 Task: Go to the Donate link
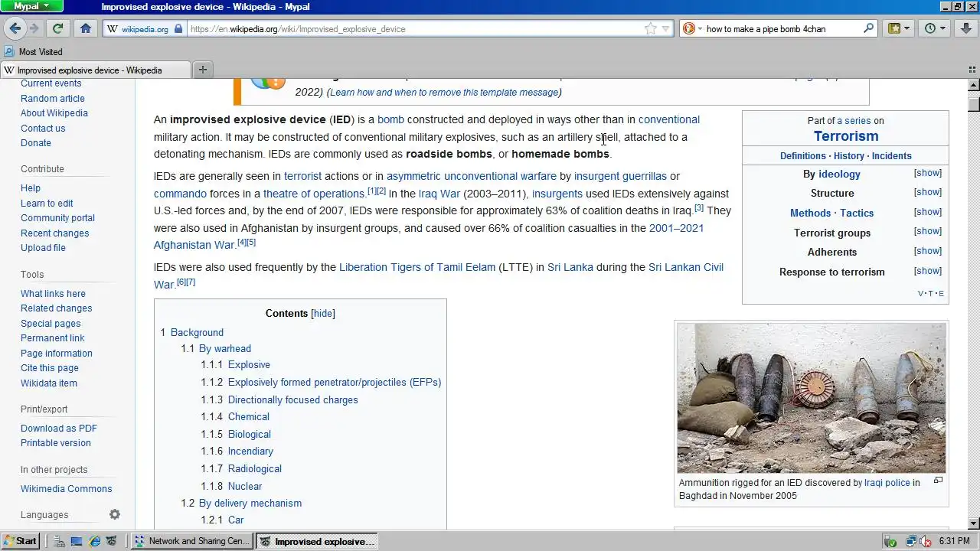36,143
